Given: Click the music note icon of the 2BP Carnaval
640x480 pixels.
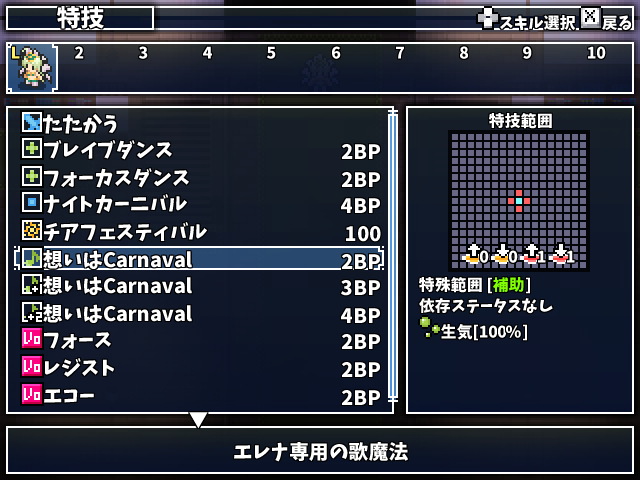Looking at the screenshot, I should pos(31,258).
